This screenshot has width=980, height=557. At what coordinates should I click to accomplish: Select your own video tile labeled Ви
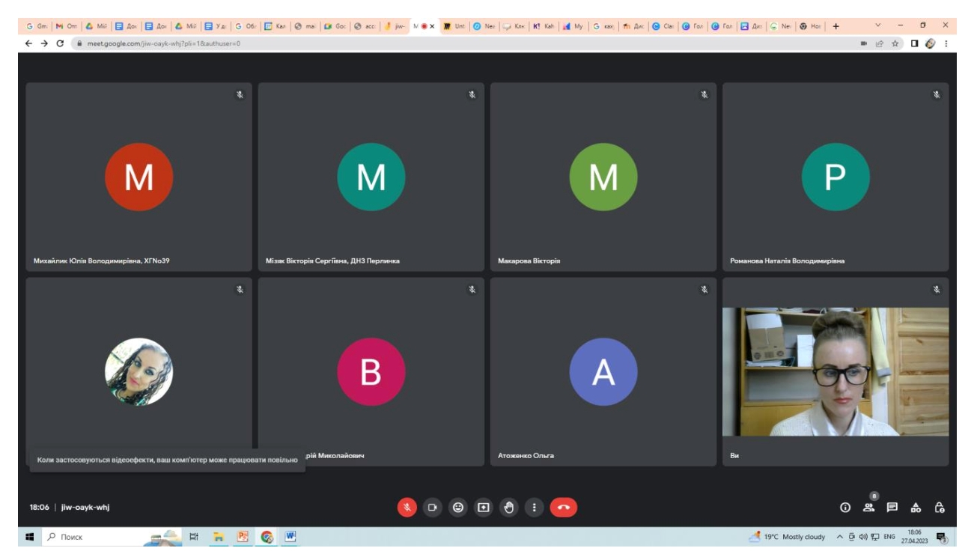[x=836, y=372]
